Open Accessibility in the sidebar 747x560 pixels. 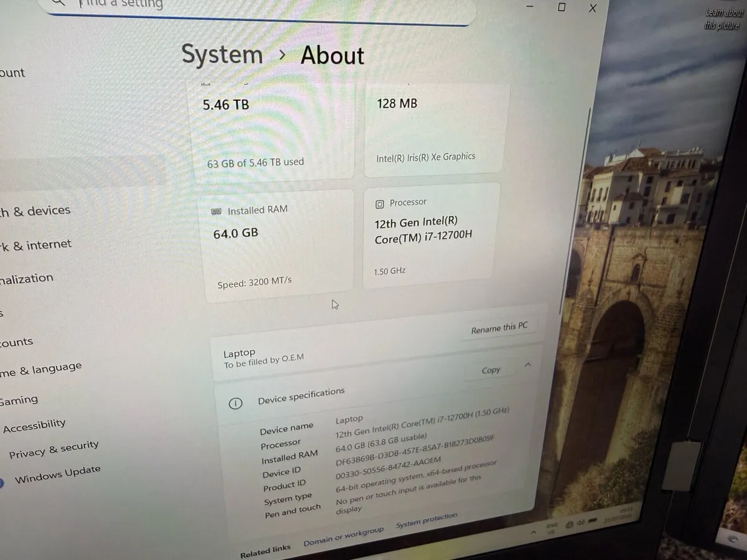coord(34,426)
